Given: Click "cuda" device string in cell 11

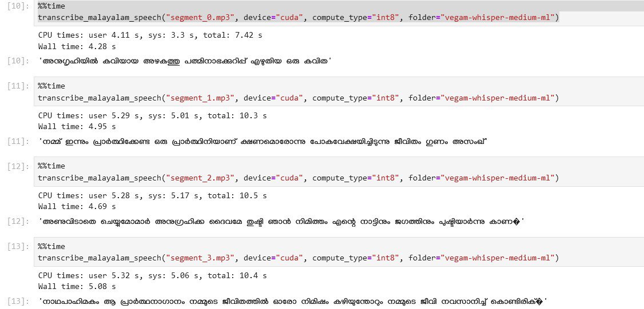Looking at the screenshot, I should pos(289,98).
